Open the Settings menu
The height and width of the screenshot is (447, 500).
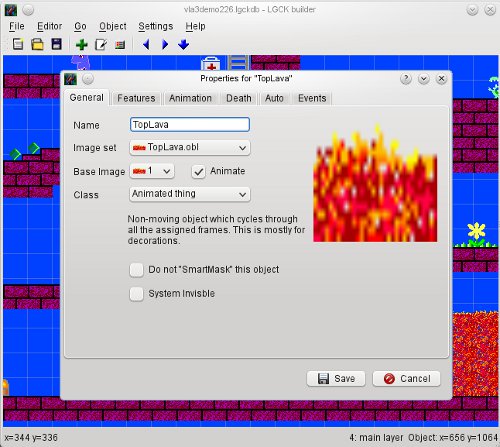(156, 26)
